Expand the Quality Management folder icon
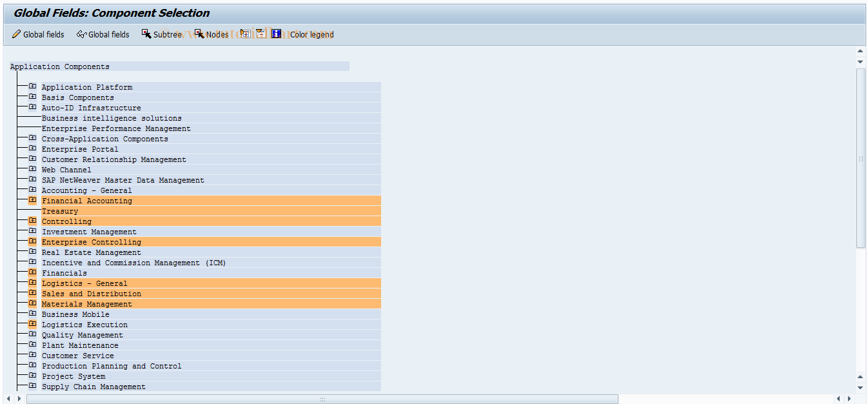The image size is (868, 404). (32, 334)
